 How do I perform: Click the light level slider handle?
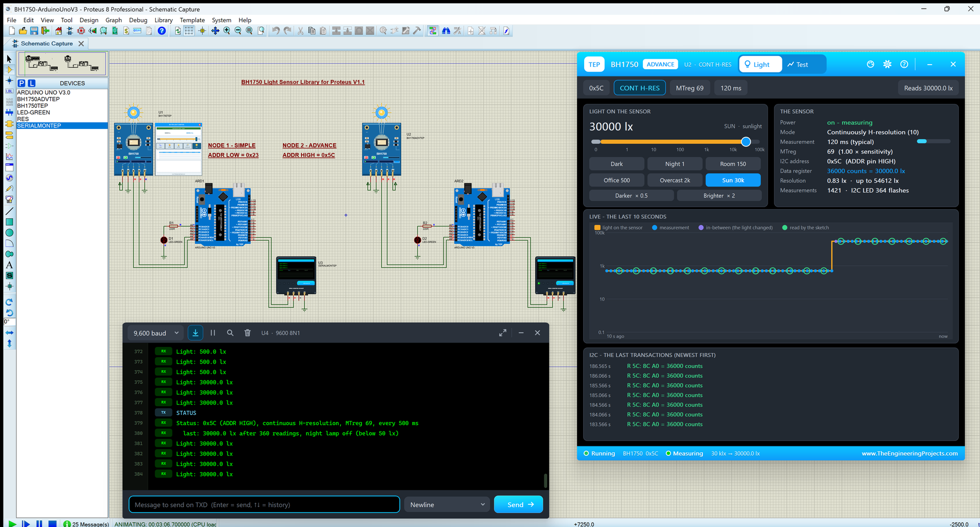746,142
